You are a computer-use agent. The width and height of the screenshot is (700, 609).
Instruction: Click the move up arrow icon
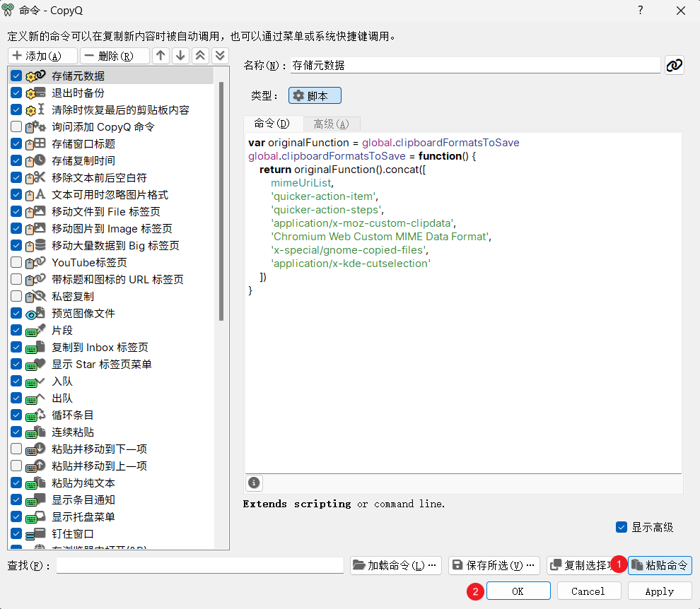[161, 56]
